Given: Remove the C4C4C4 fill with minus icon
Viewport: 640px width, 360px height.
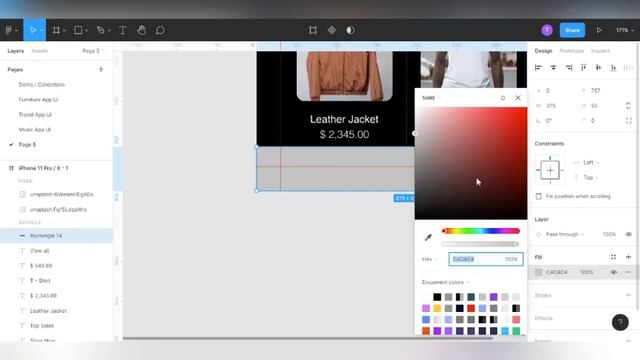Looking at the screenshot, I should point(628,272).
